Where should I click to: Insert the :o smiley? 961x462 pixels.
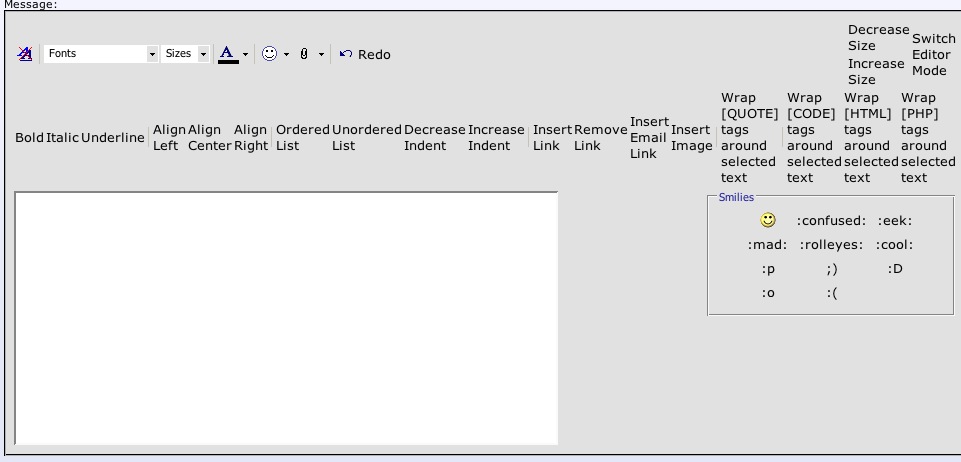(x=768, y=293)
